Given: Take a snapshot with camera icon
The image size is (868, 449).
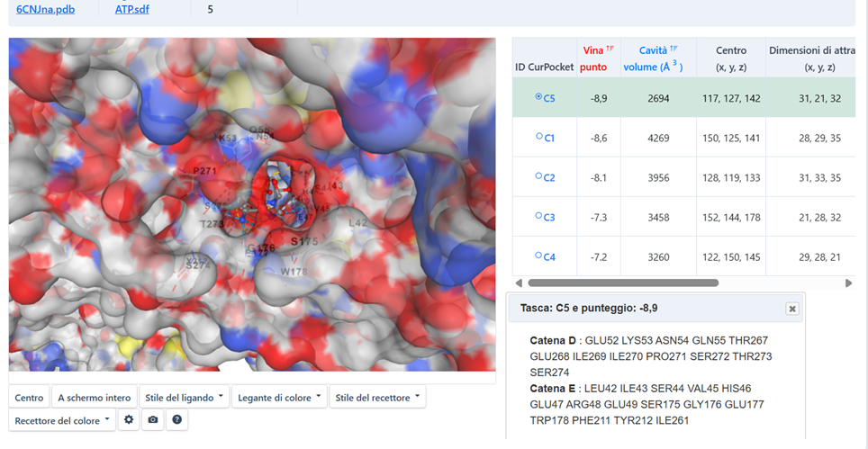Looking at the screenshot, I should point(153,419).
